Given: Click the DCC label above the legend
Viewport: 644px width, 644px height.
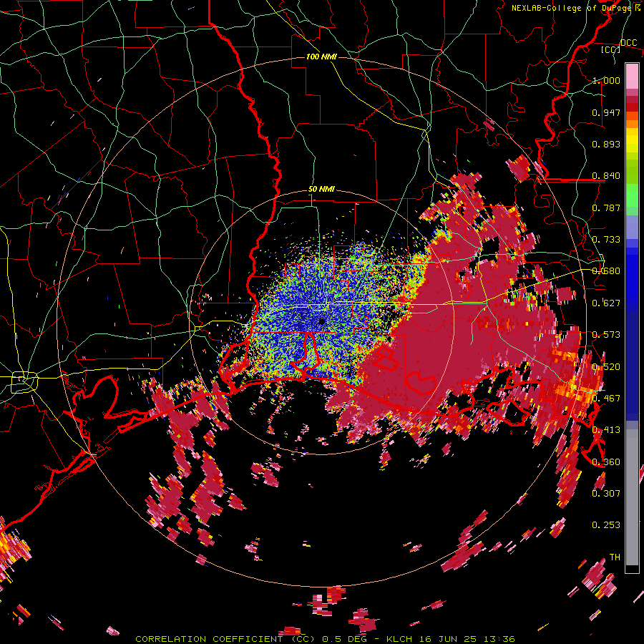Looking at the screenshot, I should click(x=628, y=42).
